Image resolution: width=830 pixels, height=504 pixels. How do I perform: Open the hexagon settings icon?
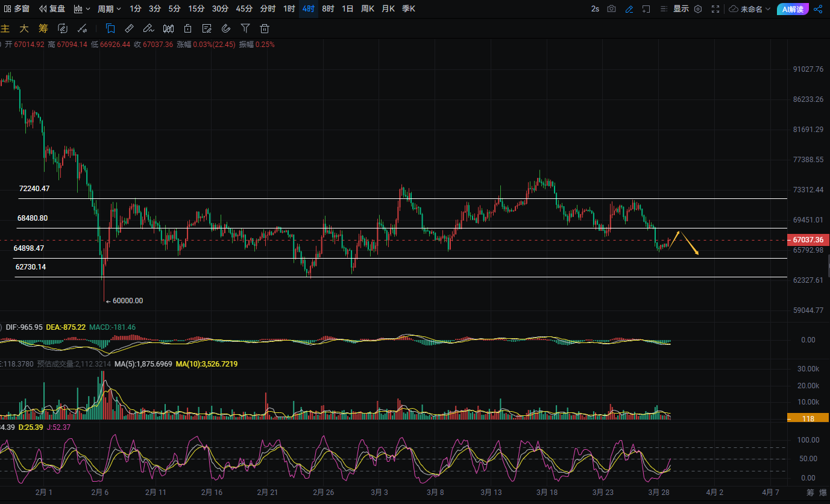coord(698,9)
